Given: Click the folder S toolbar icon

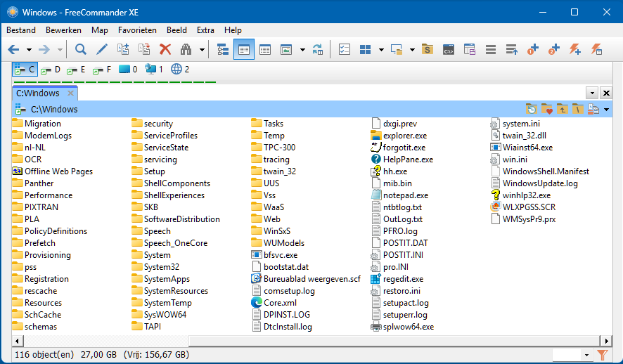Looking at the screenshot, I should (428, 50).
